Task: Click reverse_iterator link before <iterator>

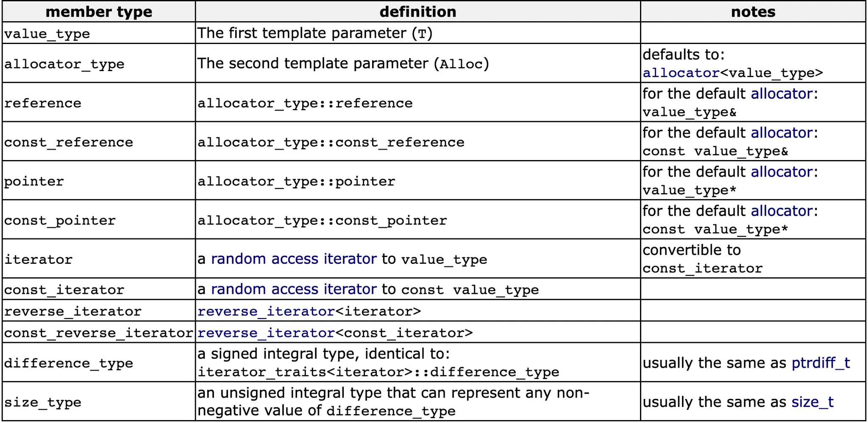Action: (266, 312)
